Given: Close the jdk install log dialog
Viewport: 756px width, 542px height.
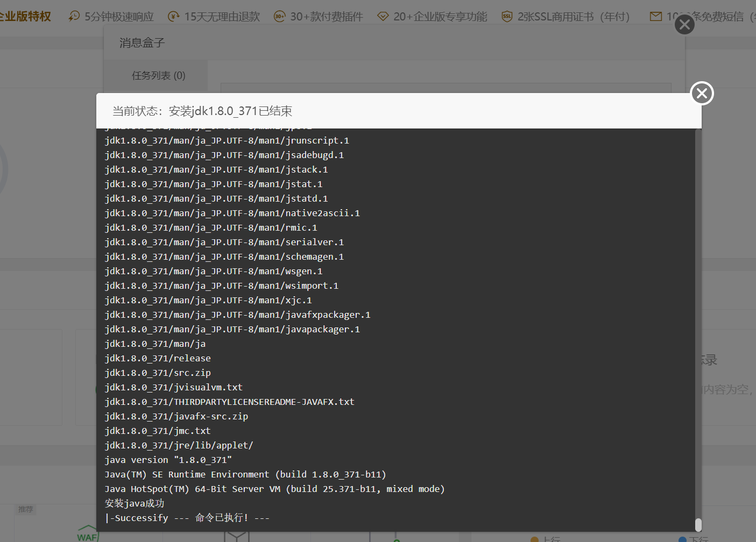Looking at the screenshot, I should pos(702,94).
